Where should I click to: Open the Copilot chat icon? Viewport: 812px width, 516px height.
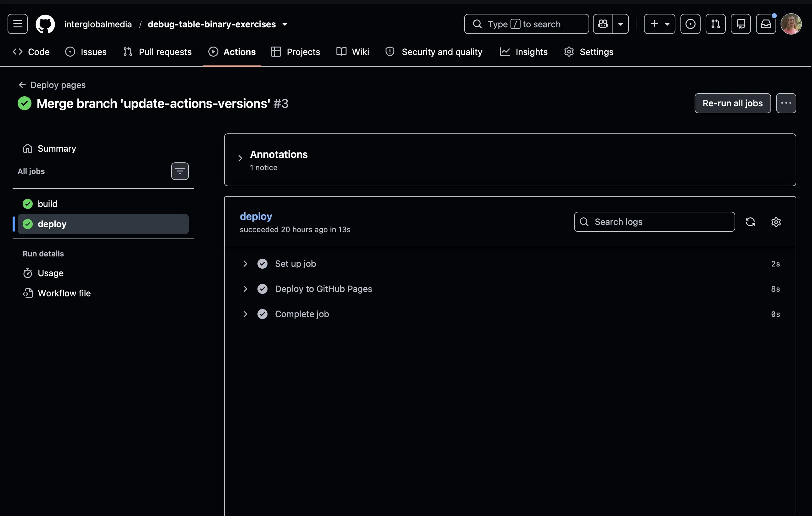[x=603, y=24]
